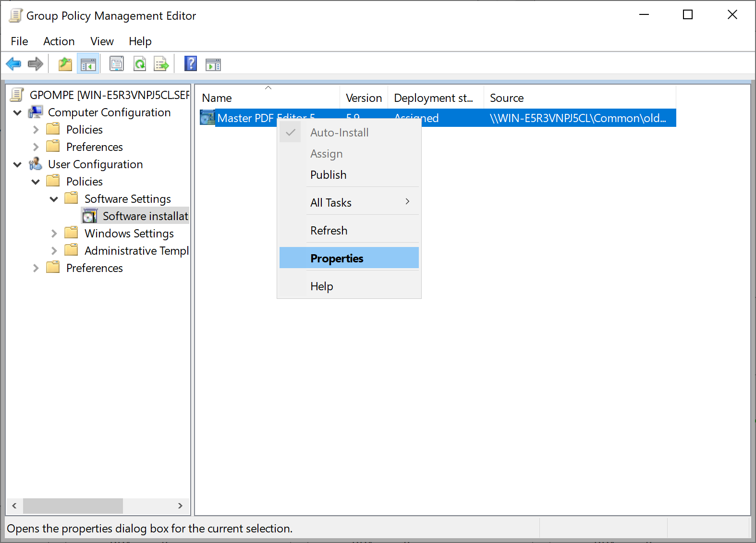Click the tree pane horizontal scrollbar thumb
The image size is (756, 543).
tap(73, 506)
